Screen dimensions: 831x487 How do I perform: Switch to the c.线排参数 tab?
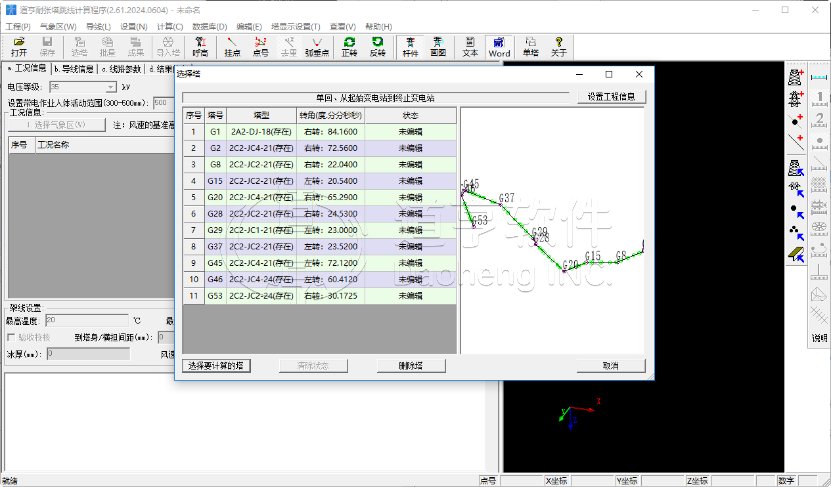coord(121,69)
